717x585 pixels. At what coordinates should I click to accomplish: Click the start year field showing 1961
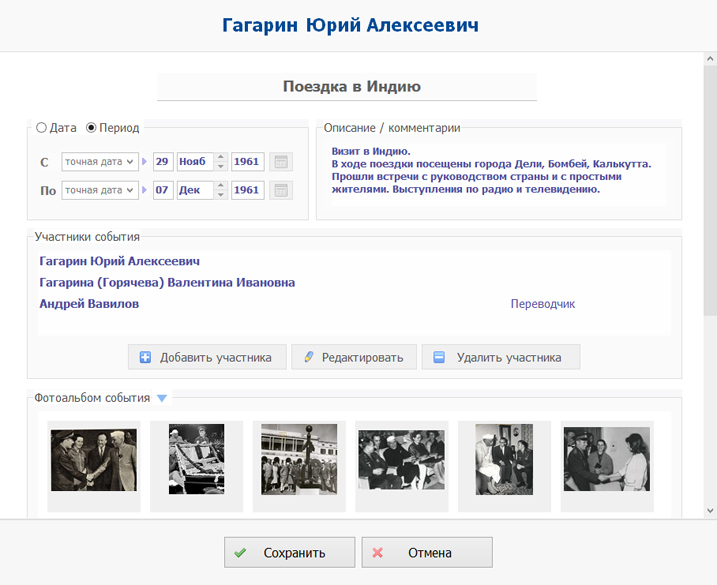pos(247,162)
